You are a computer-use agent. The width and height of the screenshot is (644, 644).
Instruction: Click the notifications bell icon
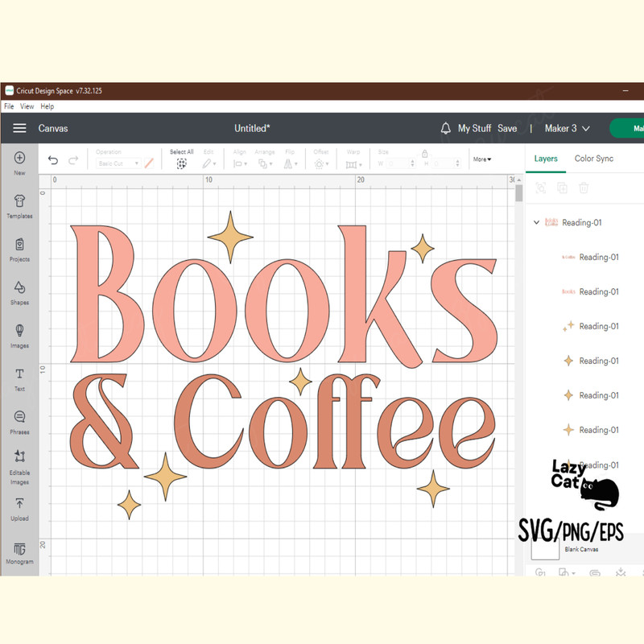[x=445, y=128]
